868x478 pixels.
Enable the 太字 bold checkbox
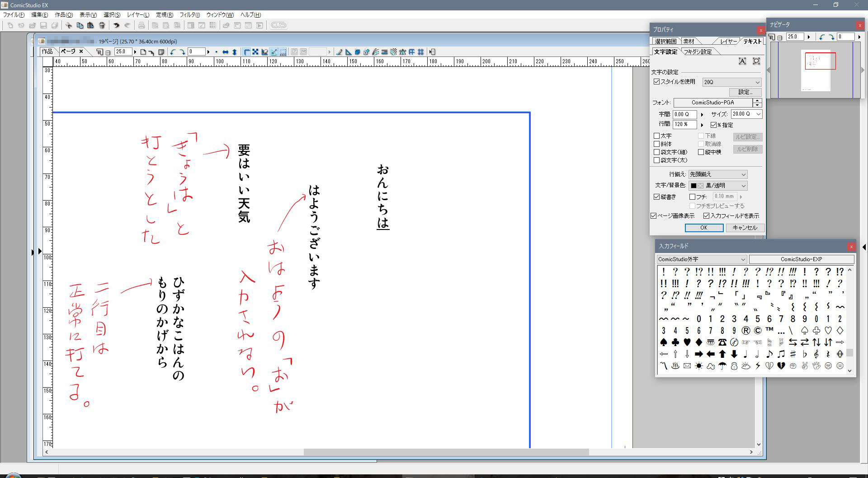(x=656, y=136)
